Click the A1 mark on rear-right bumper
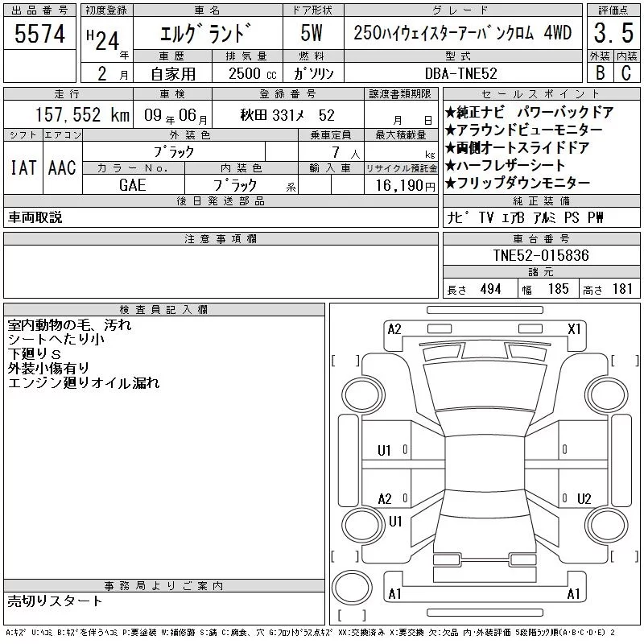The height and width of the screenshot is (644, 644). tap(573, 594)
